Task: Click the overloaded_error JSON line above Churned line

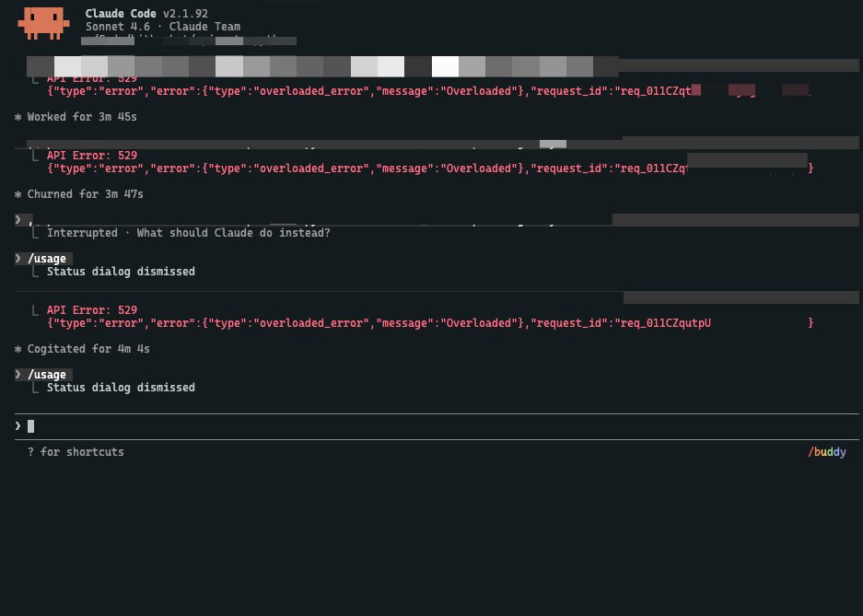Action: (430, 169)
